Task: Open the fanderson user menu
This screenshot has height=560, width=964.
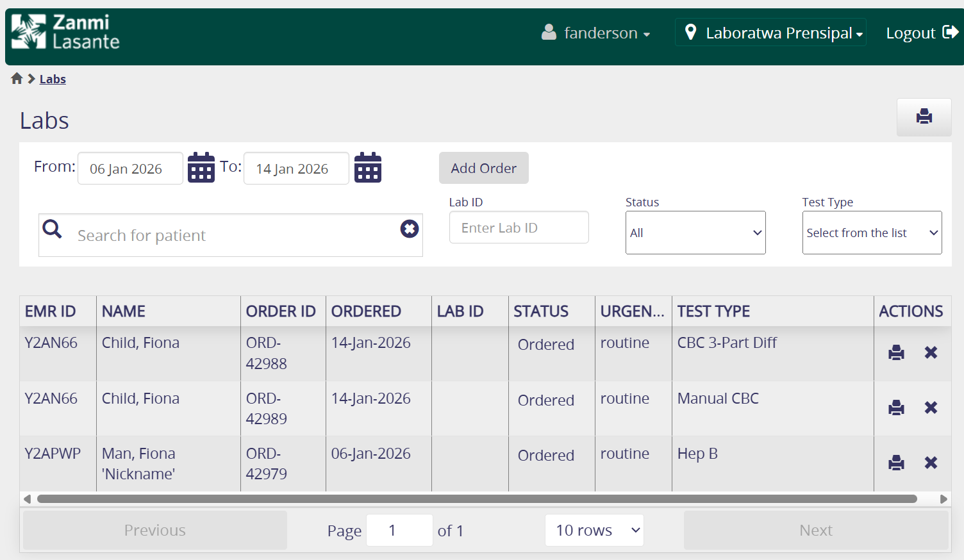Action: tap(596, 33)
